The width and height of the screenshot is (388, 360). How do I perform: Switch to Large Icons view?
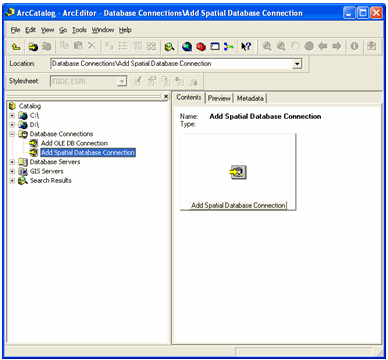click(109, 46)
